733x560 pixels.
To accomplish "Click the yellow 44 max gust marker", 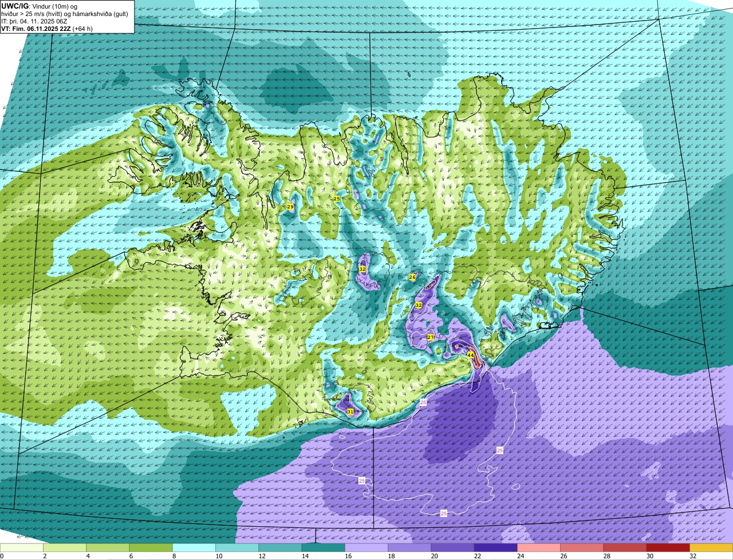I will pos(470,355).
